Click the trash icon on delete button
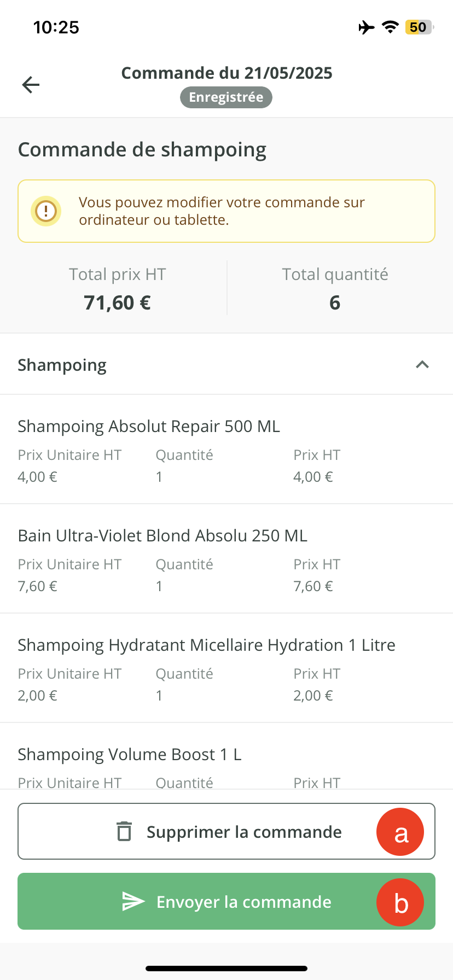The width and height of the screenshot is (453, 980). pyautogui.click(x=125, y=831)
